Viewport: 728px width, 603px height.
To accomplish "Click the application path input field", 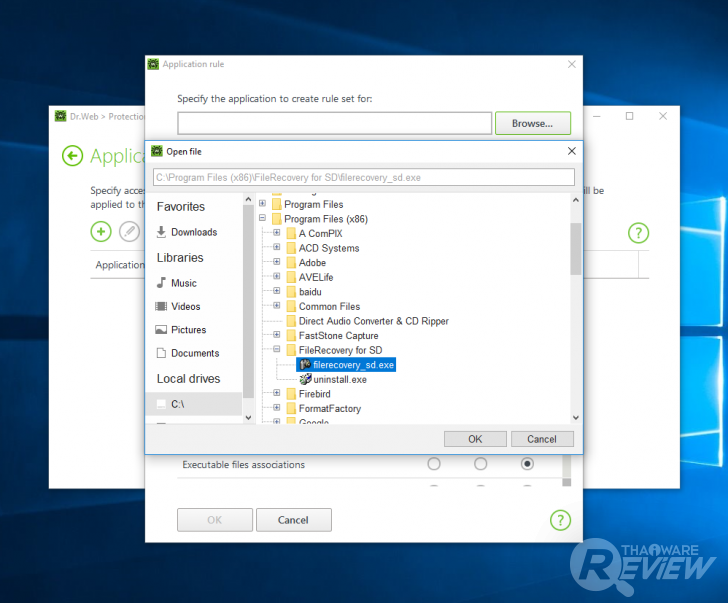I will click(334, 123).
